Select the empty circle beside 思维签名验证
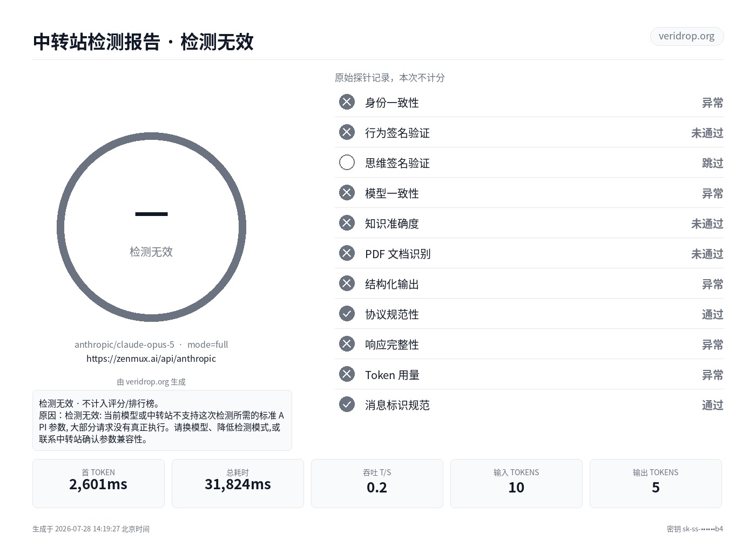Viewport: 756px width, 540px height. point(347,163)
